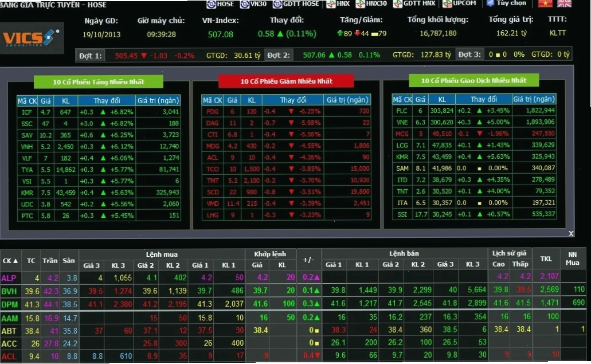
Task: Click the Đợt 2 session label
Action: click(x=279, y=55)
